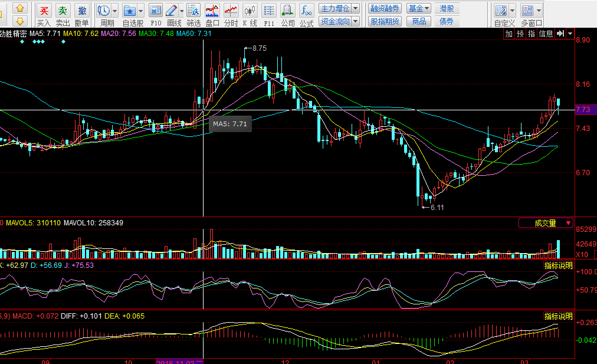Select the 指 tab on the chart
Screen dimensions: 597x364
coord(531,34)
